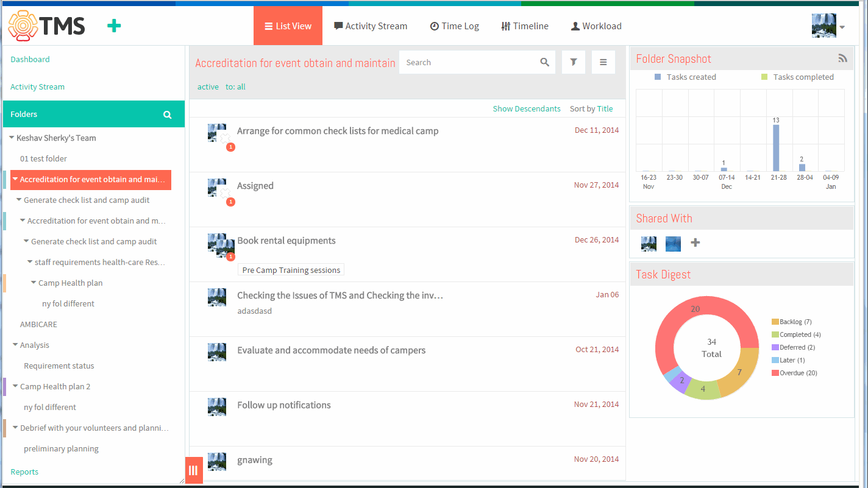Screen dimensions: 868x488
Task: Click Pre Camp Training sessions tag
Action: click(291, 270)
